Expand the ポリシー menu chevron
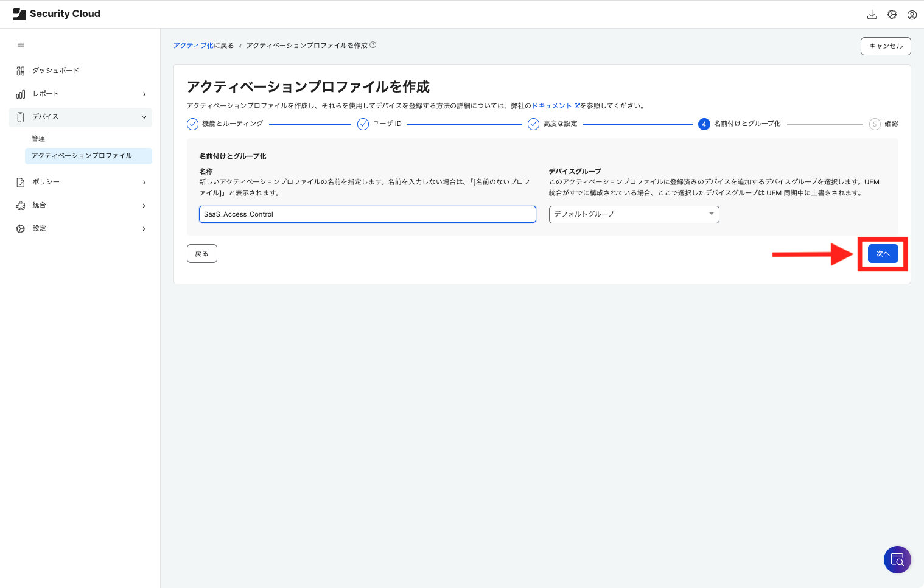The width and height of the screenshot is (924, 588). click(144, 183)
